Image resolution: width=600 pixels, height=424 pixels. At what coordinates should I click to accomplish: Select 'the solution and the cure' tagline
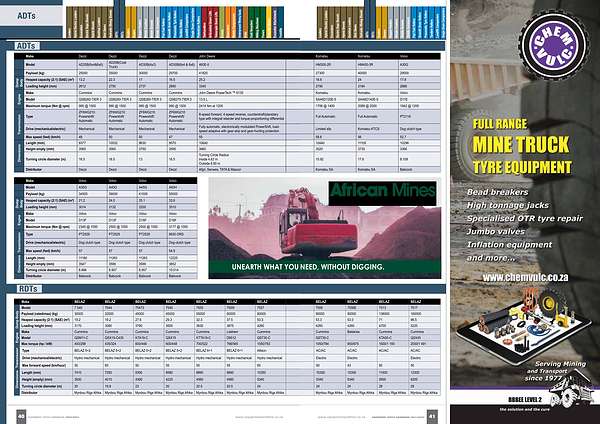525,409
